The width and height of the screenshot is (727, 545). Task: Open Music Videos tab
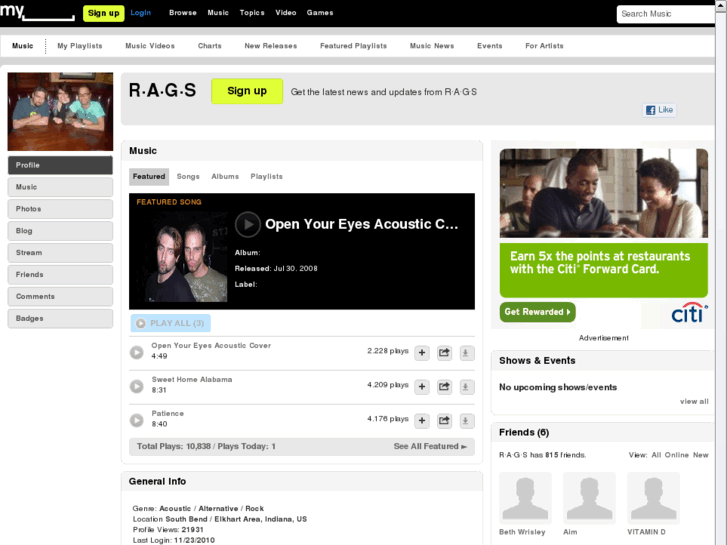(150, 46)
